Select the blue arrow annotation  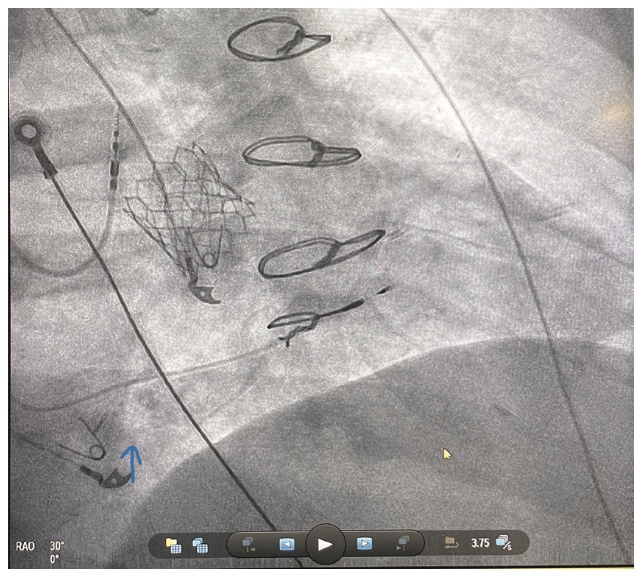tap(130, 464)
